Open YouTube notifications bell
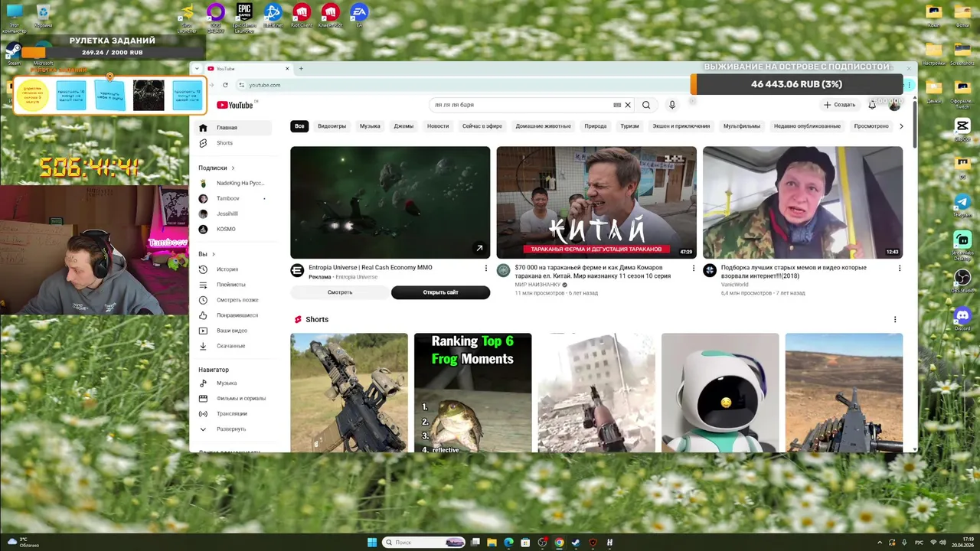The width and height of the screenshot is (980, 551). [872, 105]
